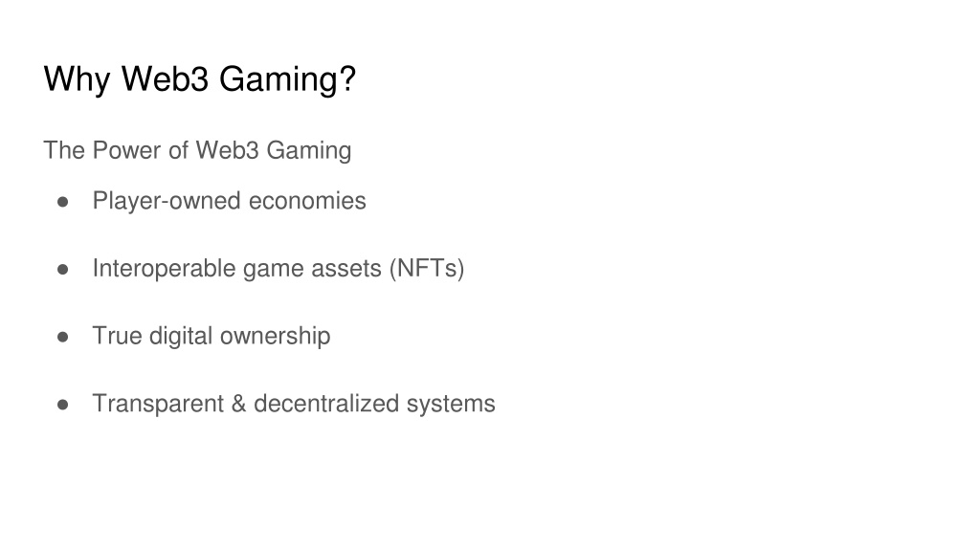Click the word 'systems' in fourth bullet
Image resolution: width=980 pixels, height=551 pixels.
pyautogui.click(x=451, y=404)
